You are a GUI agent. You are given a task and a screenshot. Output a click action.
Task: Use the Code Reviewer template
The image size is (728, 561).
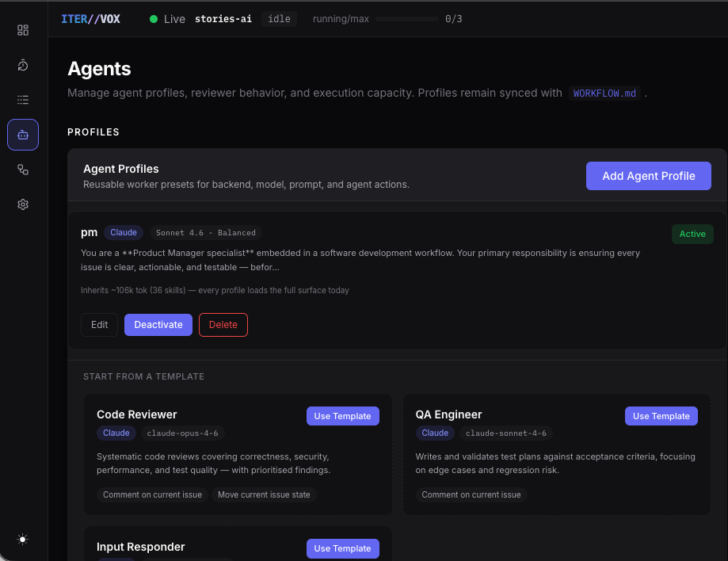click(x=343, y=416)
